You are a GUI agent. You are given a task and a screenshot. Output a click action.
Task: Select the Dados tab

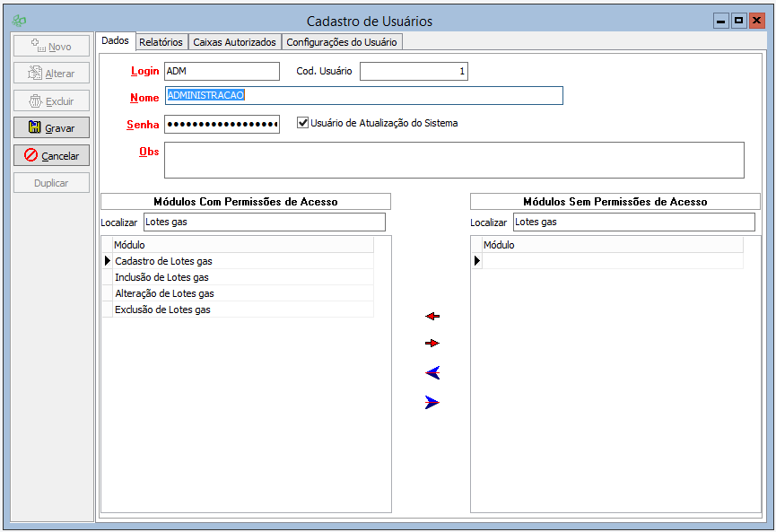pos(116,41)
